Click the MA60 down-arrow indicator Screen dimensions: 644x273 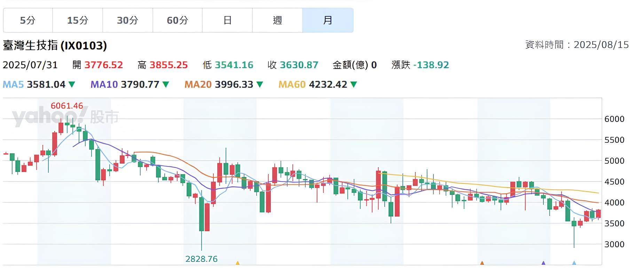tap(354, 84)
